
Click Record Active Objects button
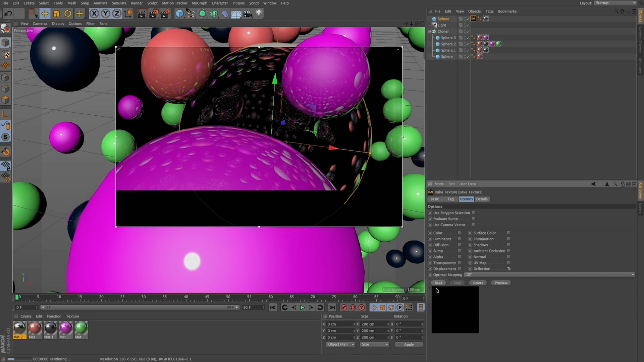(344, 307)
